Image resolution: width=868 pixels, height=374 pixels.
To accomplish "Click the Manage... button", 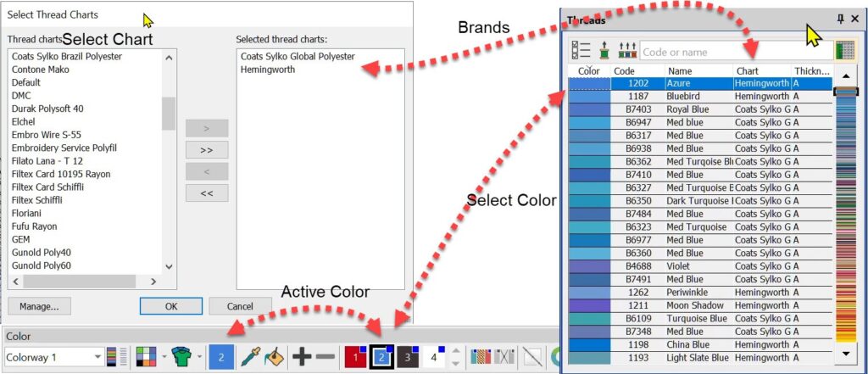I will click(x=39, y=306).
